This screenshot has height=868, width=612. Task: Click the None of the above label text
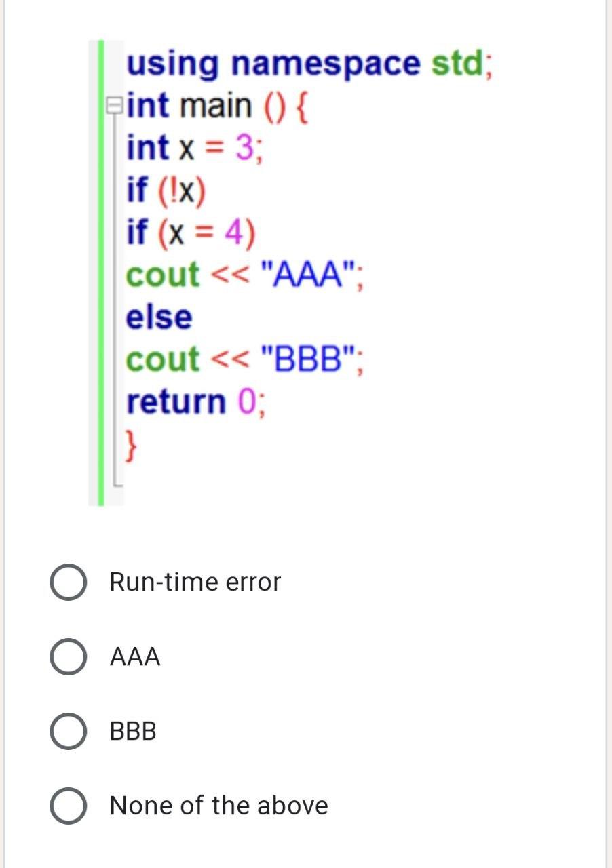218,806
